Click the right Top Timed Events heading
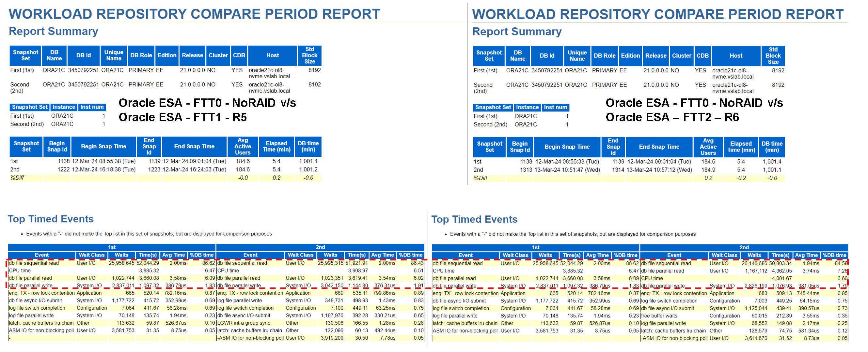The height and width of the screenshot is (352, 868). pos(474,219)
